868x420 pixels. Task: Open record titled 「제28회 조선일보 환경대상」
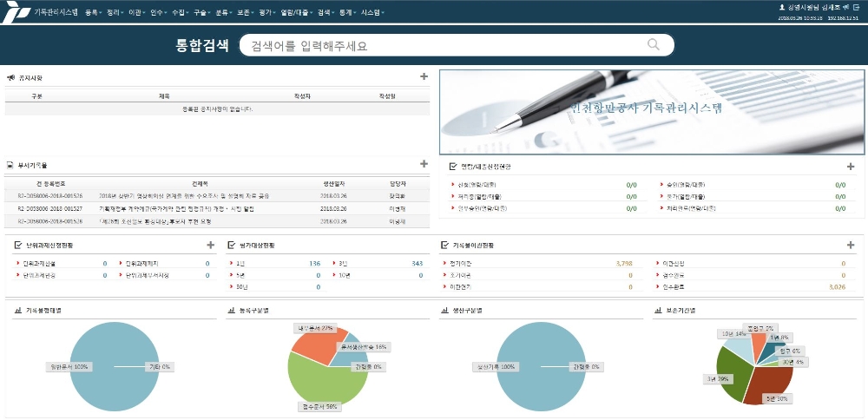point(155,222)
